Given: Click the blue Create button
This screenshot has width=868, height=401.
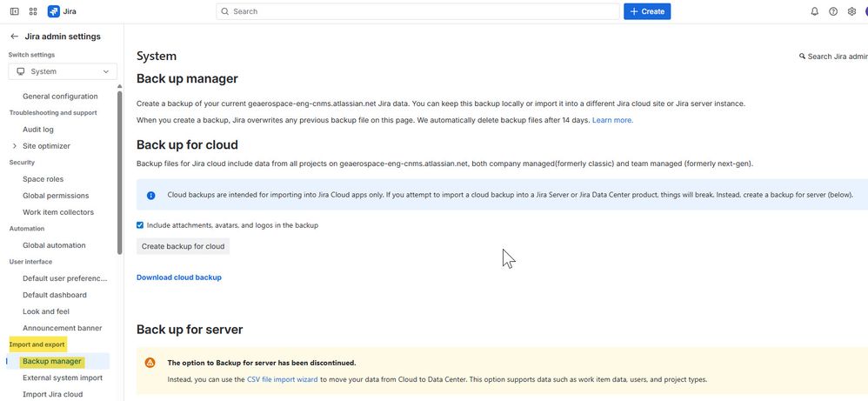Looking at the screenshot, I should (647, 11).
